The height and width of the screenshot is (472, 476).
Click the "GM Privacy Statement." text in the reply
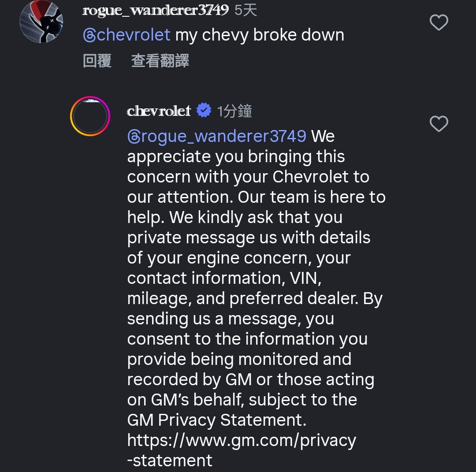(216, 420)
